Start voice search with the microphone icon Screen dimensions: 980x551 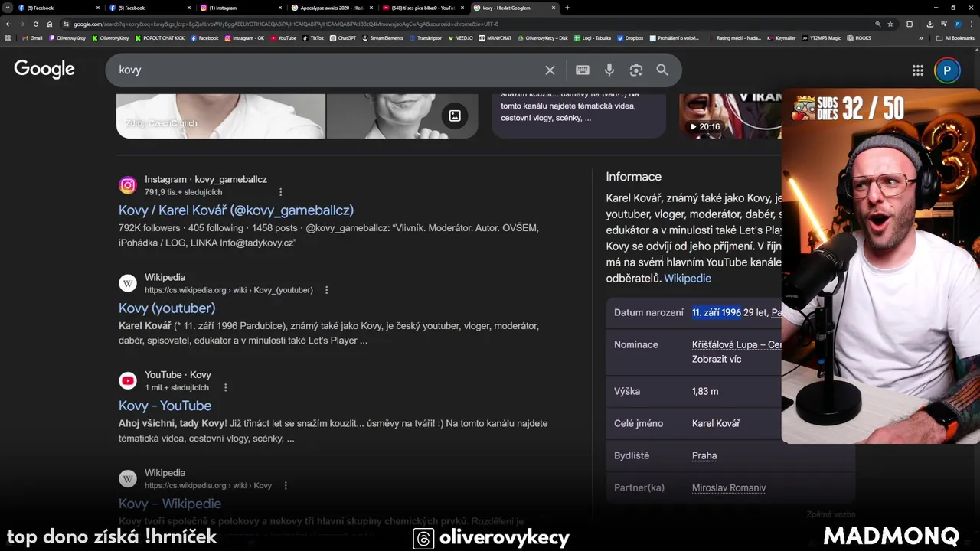tap(609, 70)
